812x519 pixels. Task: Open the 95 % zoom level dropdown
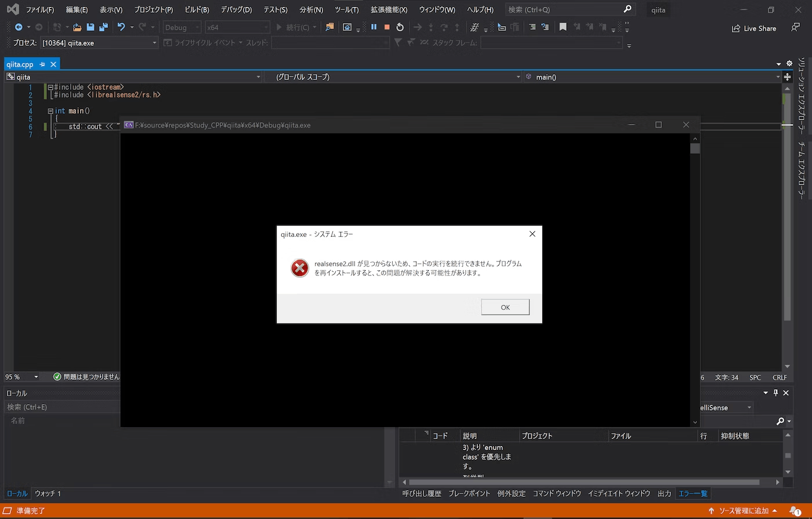point(36,377)
